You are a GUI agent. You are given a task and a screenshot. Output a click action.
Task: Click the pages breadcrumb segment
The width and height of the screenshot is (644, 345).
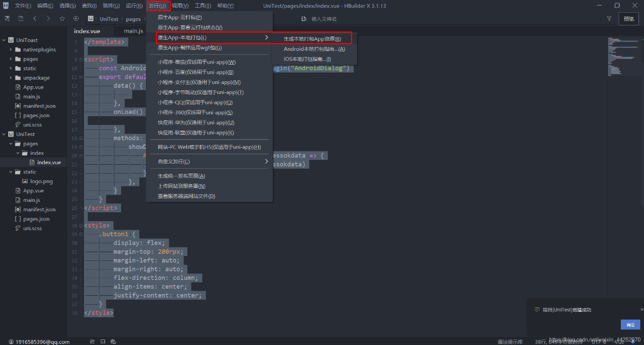point(133,19)
